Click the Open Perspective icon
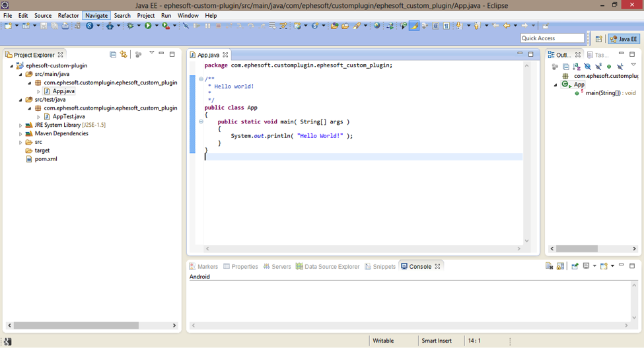This screenshot has width=644, height=348. pyautogui.click(x=599, y=39)
